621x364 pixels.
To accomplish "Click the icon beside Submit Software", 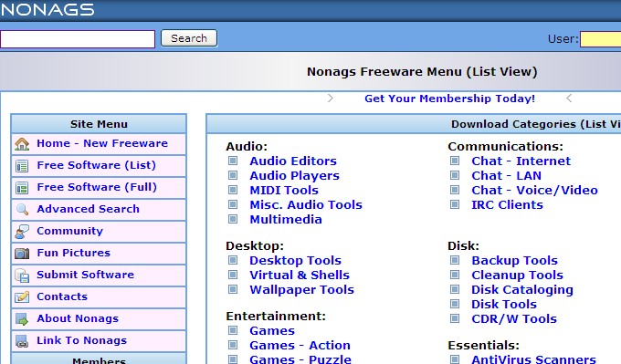I will [x=22, y=275].
